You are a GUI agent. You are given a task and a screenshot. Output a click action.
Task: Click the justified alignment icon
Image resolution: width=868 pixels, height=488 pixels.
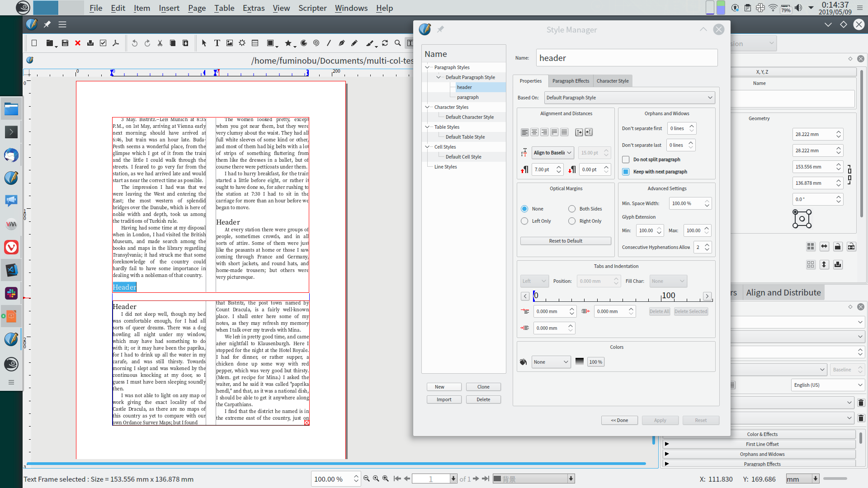point(554,132)
